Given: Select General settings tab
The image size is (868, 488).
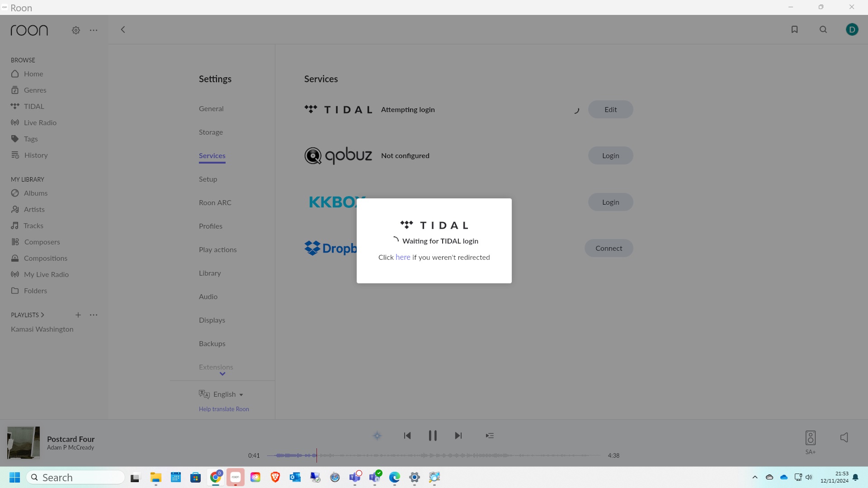Looking at the screenshot, I should pos(211,108).
